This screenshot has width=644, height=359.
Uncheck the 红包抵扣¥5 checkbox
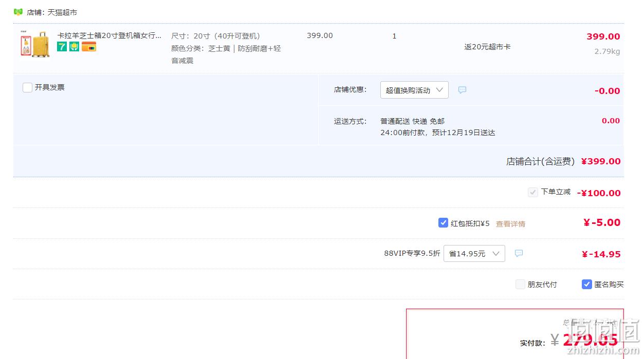coord(443,223)
